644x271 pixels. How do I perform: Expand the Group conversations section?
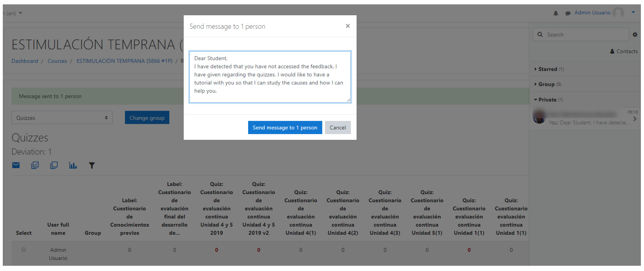coord(546,84)
